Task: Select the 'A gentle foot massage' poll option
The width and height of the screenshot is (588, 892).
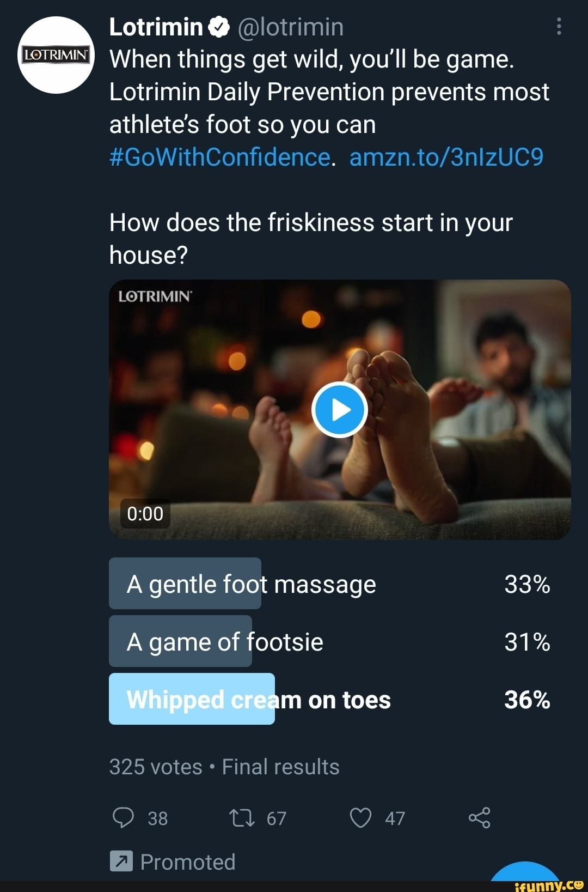Action: point(250,585)
